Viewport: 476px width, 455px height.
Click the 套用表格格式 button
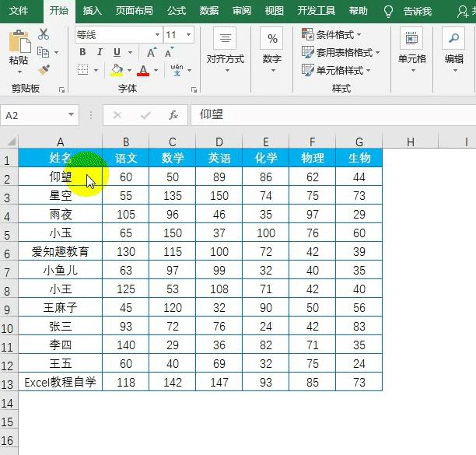(341, 52)
